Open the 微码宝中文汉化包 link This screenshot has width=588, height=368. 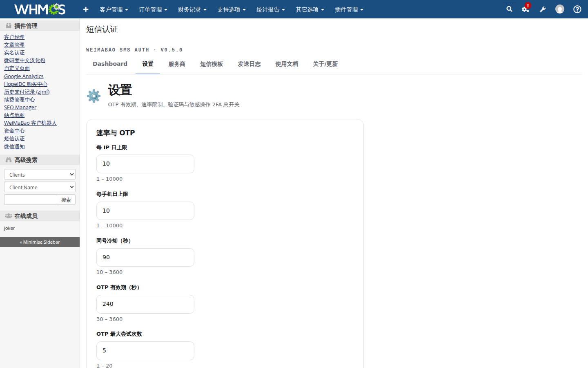click(24, 60)
